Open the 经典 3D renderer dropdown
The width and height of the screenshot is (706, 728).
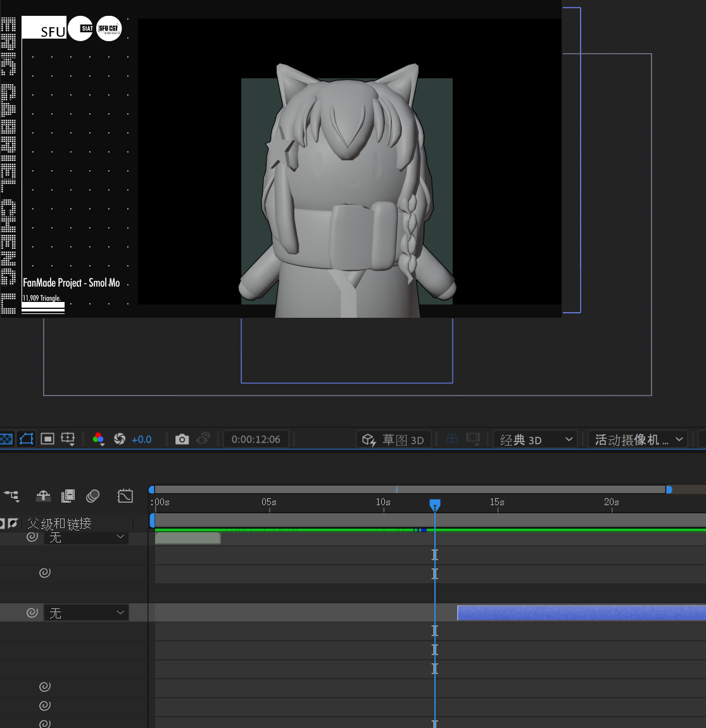(x=534, y=439)
